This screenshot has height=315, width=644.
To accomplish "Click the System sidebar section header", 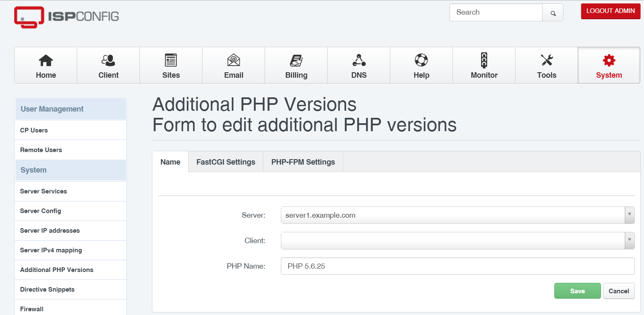I will [71, 170].
